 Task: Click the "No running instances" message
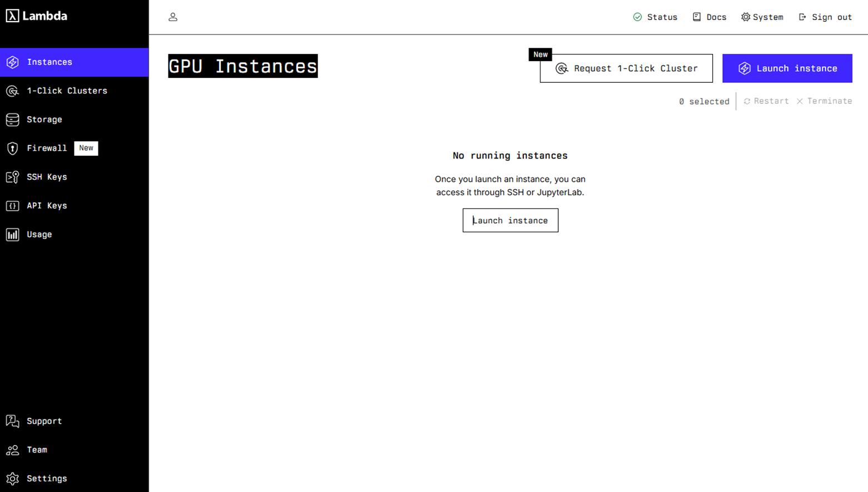(x=510, y=156)
